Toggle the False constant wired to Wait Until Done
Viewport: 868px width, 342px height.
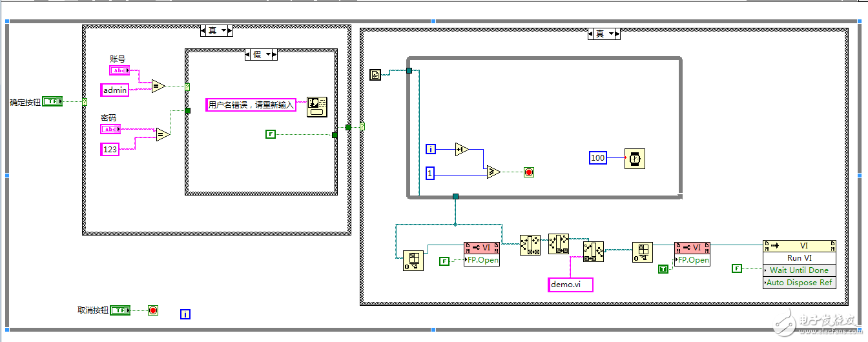pos(737,268)
